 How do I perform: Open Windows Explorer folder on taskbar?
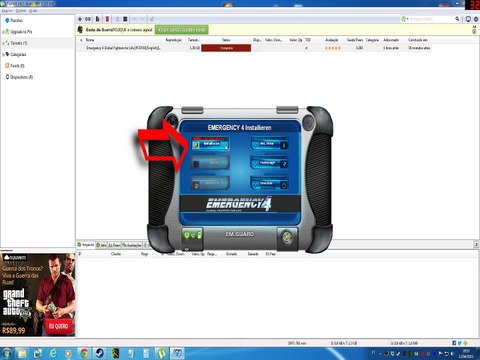point(22,353)
